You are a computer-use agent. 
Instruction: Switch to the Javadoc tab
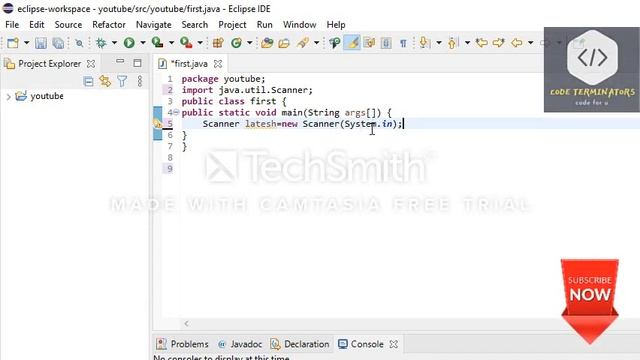[x=240, y=344]
